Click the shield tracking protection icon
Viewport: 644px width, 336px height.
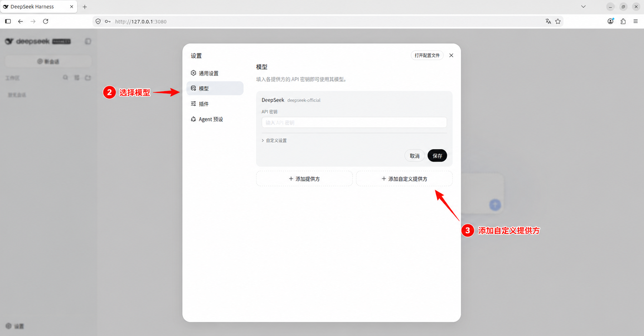[x=98, y=22]
